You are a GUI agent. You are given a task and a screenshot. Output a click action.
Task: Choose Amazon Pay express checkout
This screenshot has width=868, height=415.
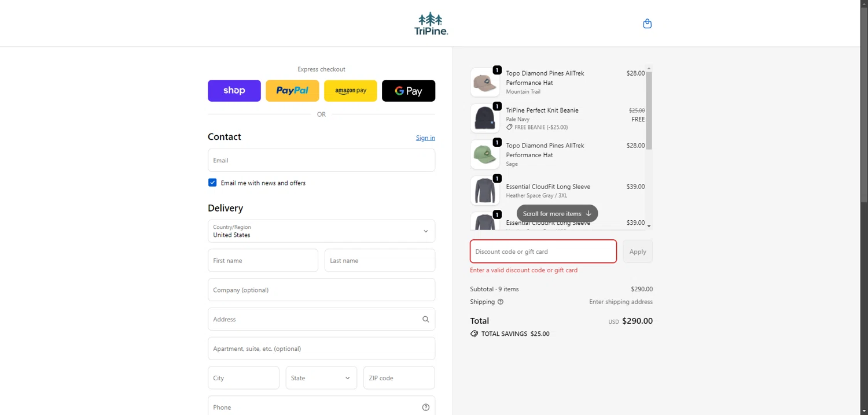tap(351, 91)
